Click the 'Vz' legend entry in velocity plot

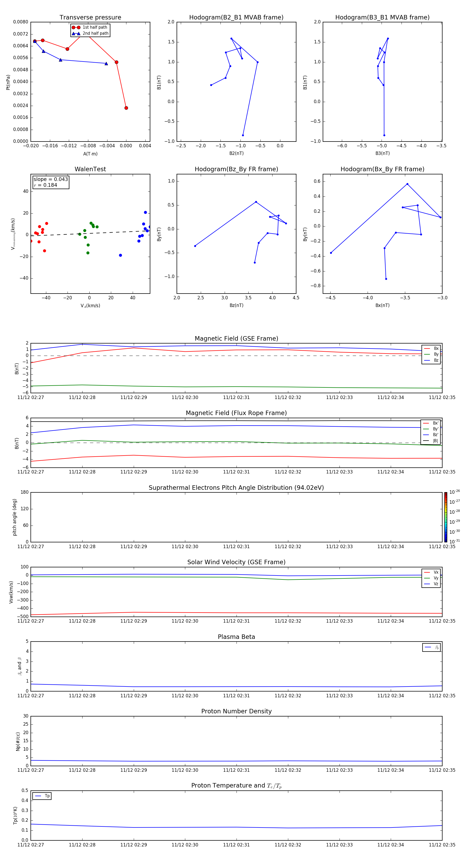[431, 584]
